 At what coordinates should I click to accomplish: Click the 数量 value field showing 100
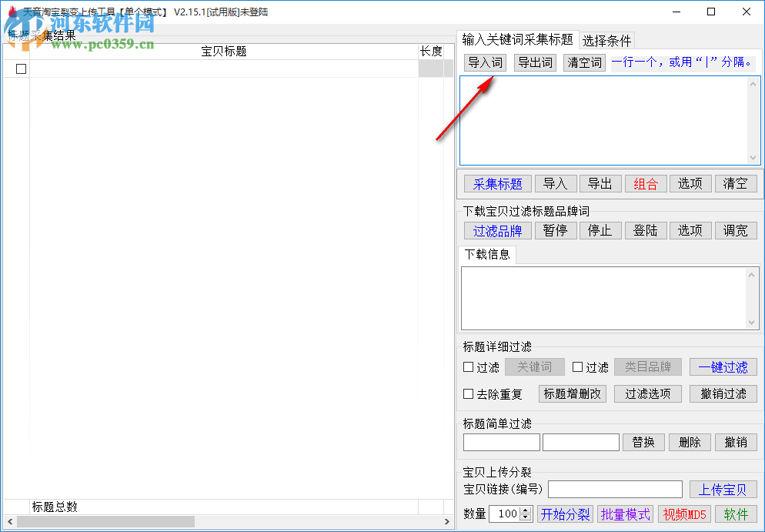(505, 514)
